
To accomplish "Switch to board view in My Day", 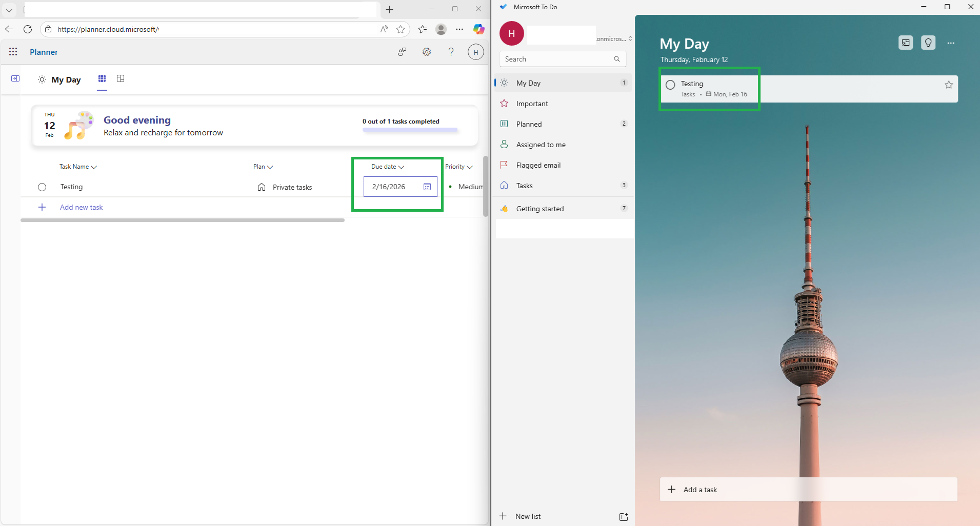I will tap(121, 78).
